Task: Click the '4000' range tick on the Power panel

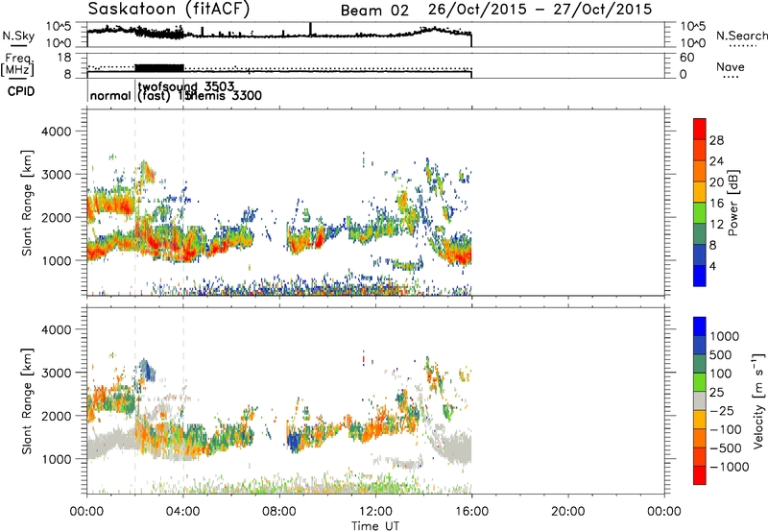Action: click(57, 132)
